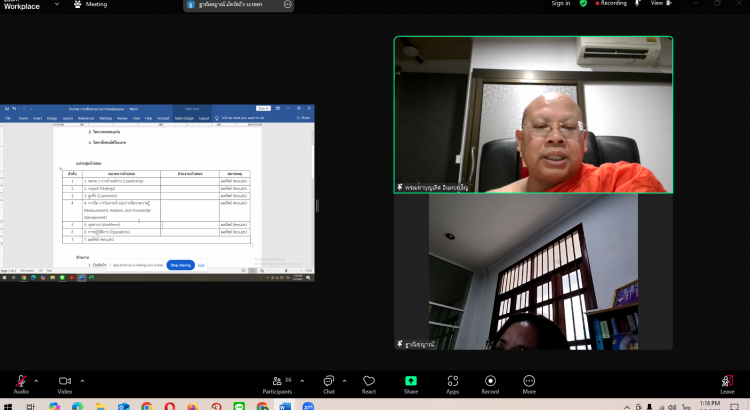Start video with the Video button
Screen dimensions: 750x410
65,384
